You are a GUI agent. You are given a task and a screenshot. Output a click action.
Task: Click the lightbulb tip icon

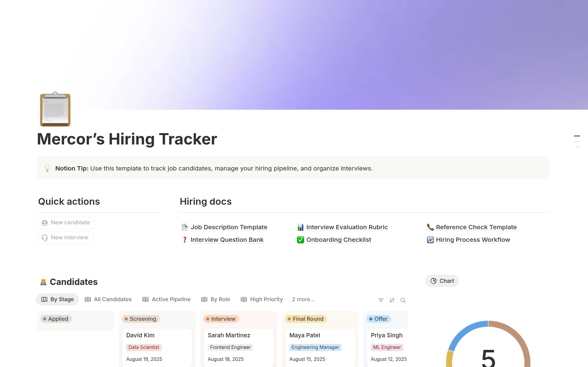click(x=47, y=168)
